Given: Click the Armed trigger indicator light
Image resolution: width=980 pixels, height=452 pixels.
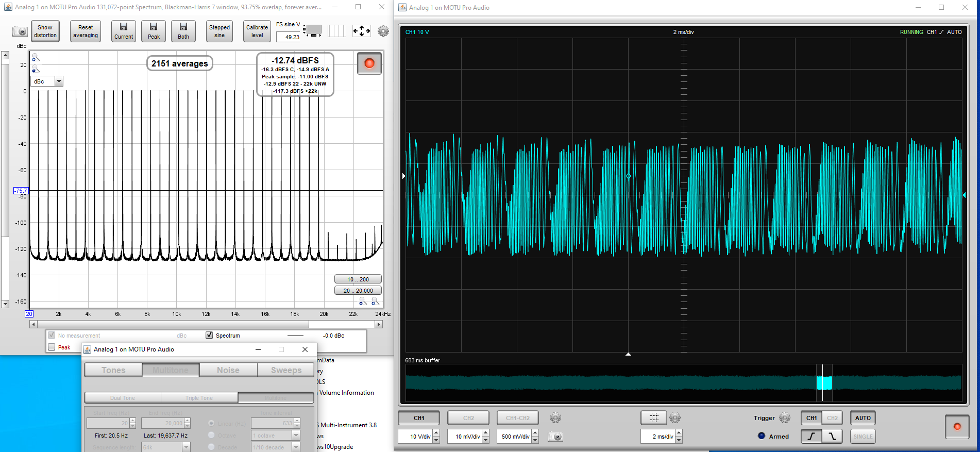Looking at the screenshot, I should click(762, 436).
